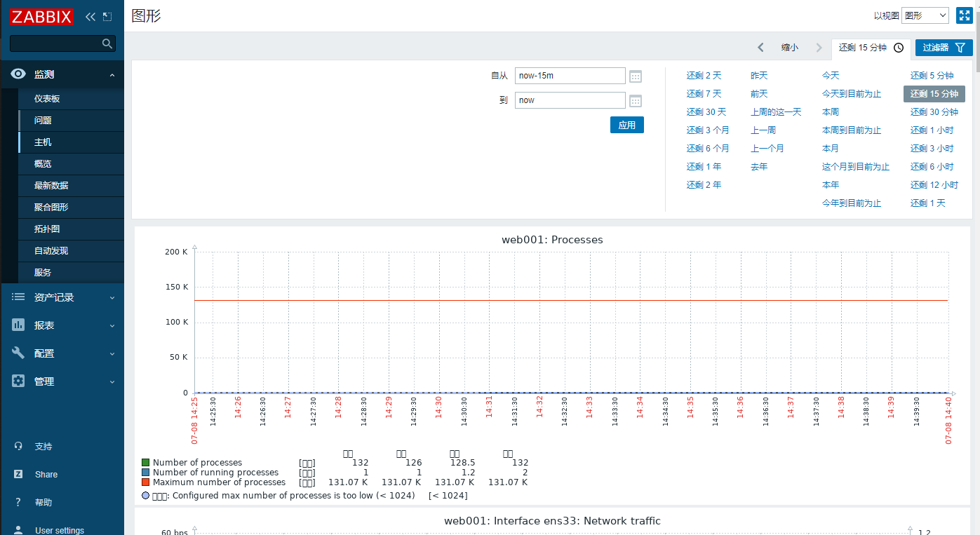Click red Maximum number of processes swatch

(x=146, y=482)
